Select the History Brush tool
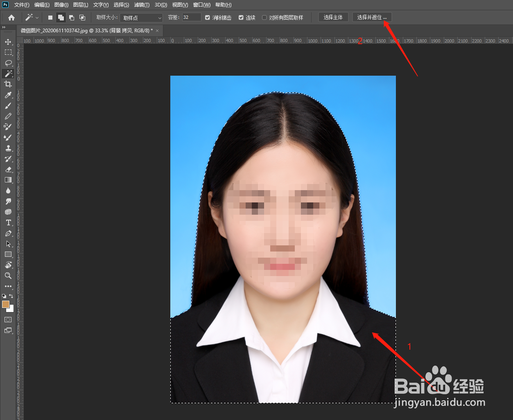The height and width of the screenshot is (420, 513). (8, 159)
